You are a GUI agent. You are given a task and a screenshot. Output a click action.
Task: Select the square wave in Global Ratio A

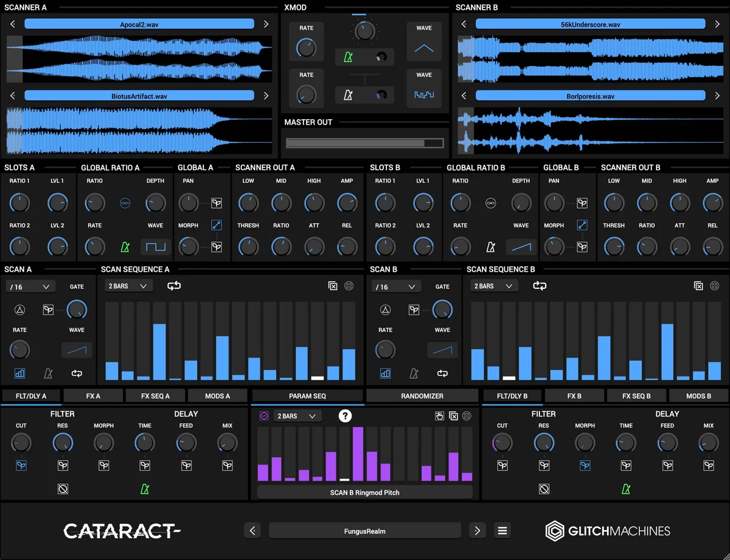pyautogui.click(x=156, y=247)
